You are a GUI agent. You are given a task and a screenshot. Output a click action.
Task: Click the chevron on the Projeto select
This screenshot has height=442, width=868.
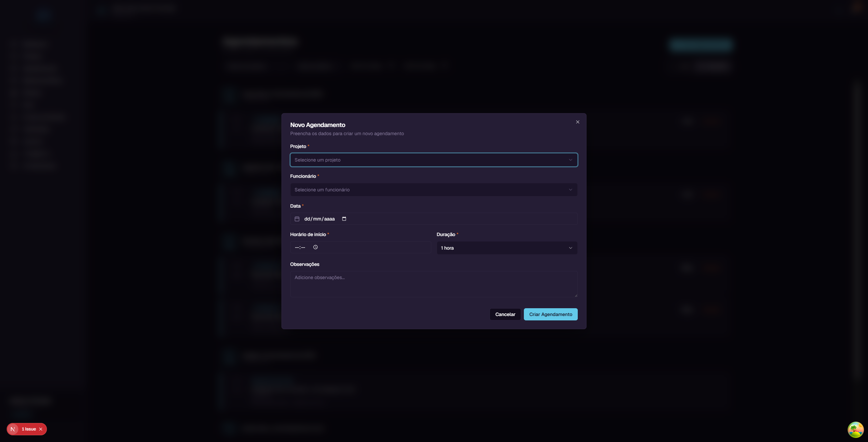tap(571, 160)
